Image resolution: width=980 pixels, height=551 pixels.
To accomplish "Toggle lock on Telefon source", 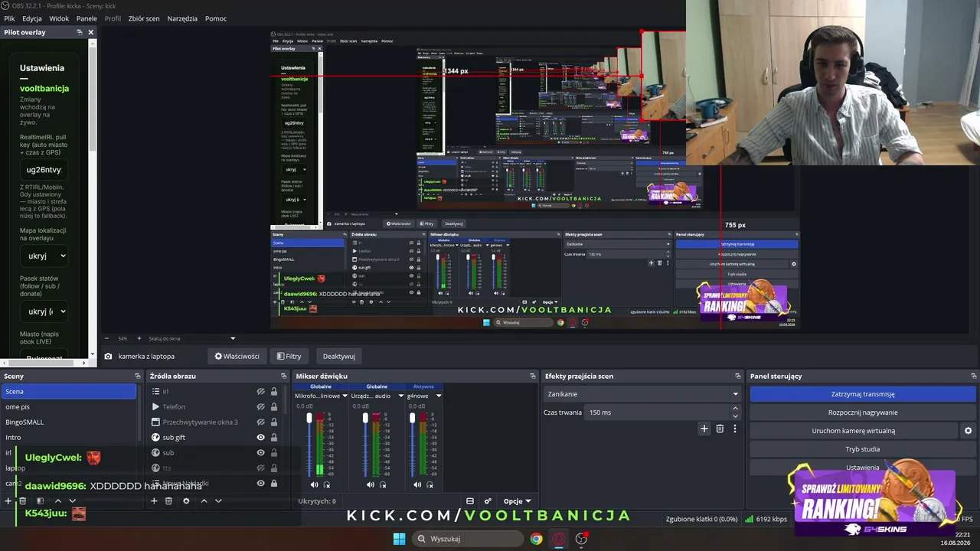I will tap(273, 406).
